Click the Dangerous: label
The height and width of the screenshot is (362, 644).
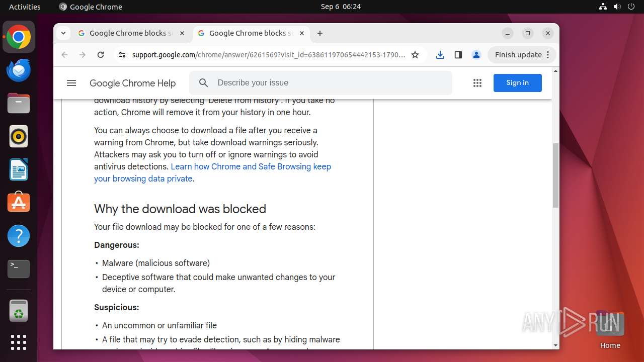[x=117, y=245]
